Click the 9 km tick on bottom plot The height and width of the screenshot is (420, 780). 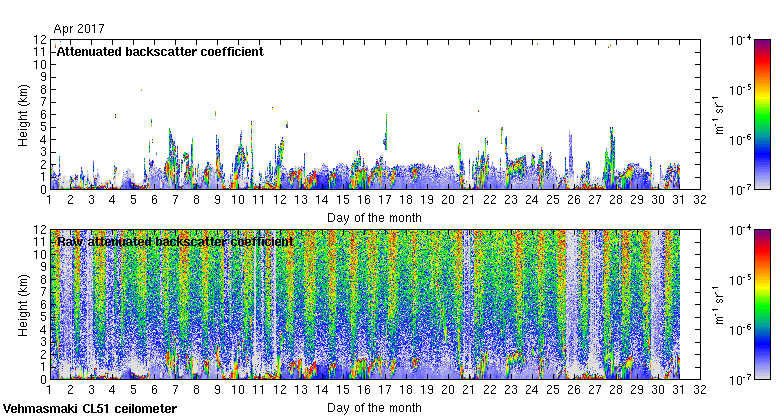pos(43,267)
